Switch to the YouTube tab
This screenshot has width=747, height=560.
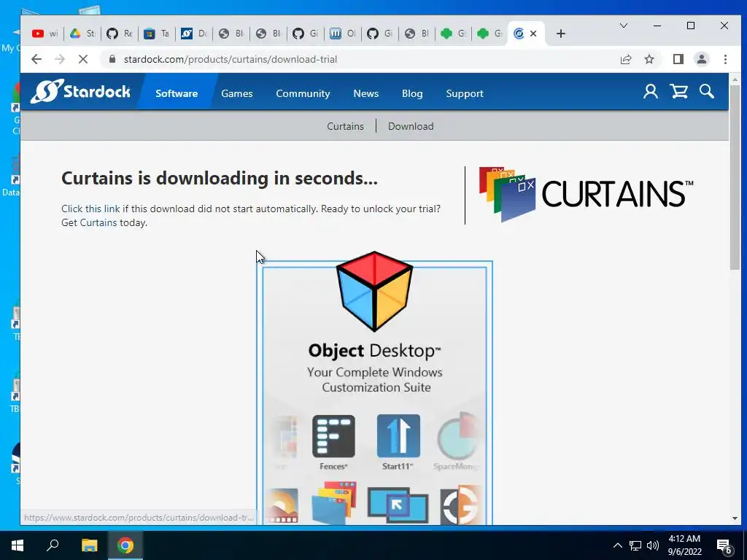[44, 34]
